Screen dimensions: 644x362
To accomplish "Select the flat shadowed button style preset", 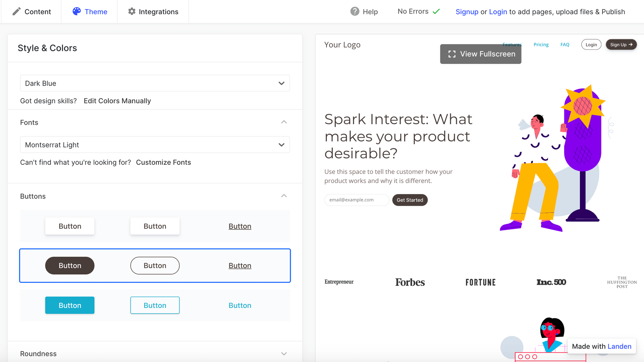I will click(70, 226).
